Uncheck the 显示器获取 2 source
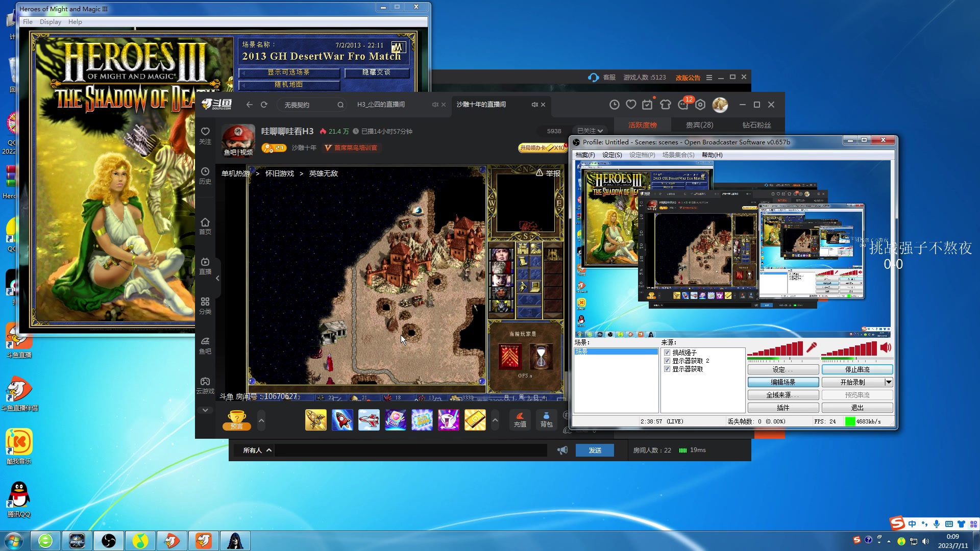The image size is (980, 551). click(x=667, y=361)
